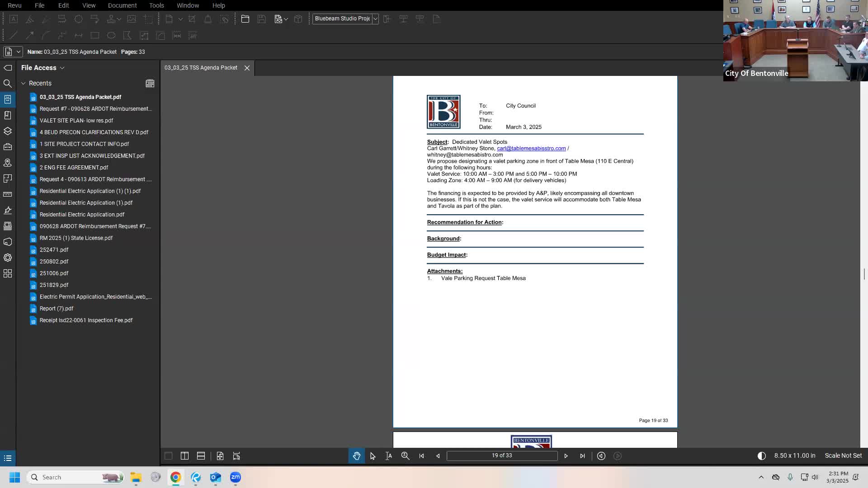Viewport: 868px width, 488px height.
Task: Jump to last page button
Action: coord(582,456)
